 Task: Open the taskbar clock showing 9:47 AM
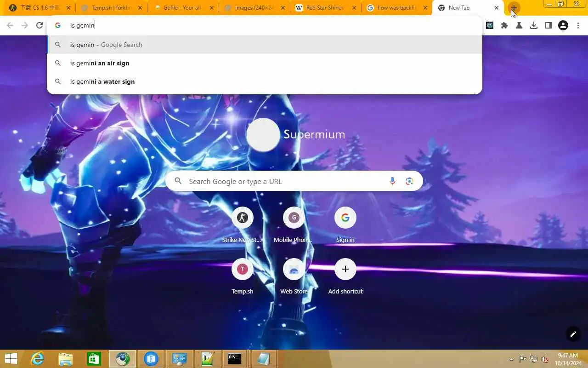coord(568,359)
